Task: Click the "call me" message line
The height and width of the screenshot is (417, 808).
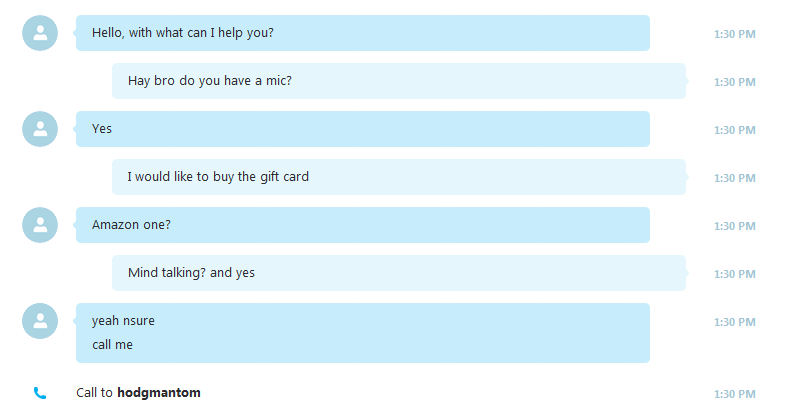Action: [112, 344]
